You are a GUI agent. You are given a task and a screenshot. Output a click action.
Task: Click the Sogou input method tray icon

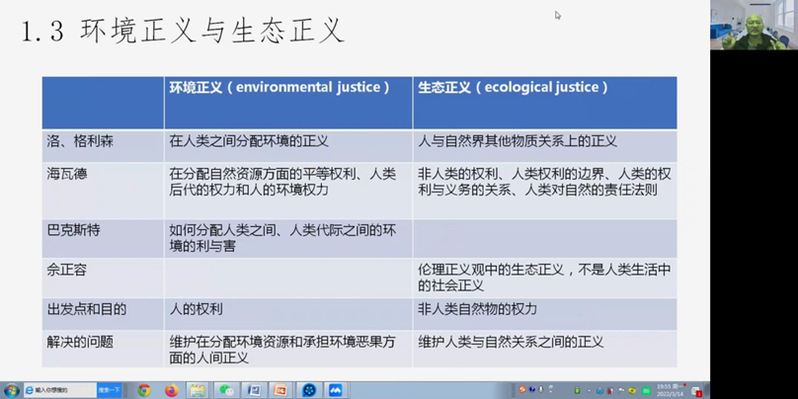click(x=523, y=389)
